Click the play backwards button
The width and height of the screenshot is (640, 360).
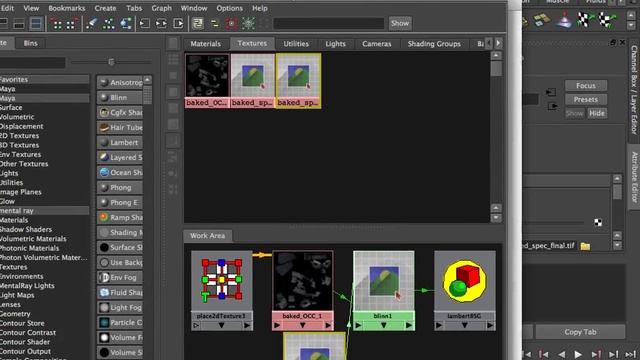[561, 354]
